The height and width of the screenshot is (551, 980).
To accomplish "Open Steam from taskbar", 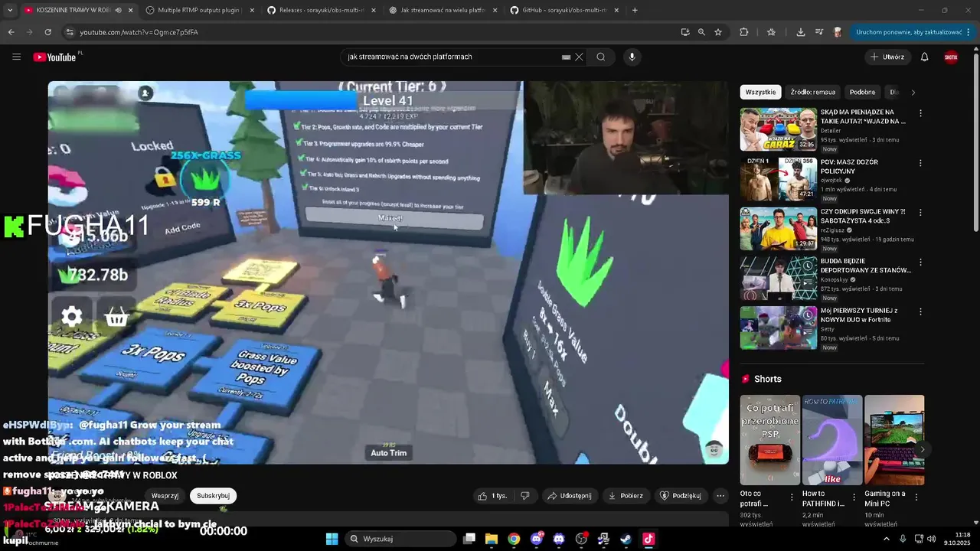I will [x=626, y=539].
